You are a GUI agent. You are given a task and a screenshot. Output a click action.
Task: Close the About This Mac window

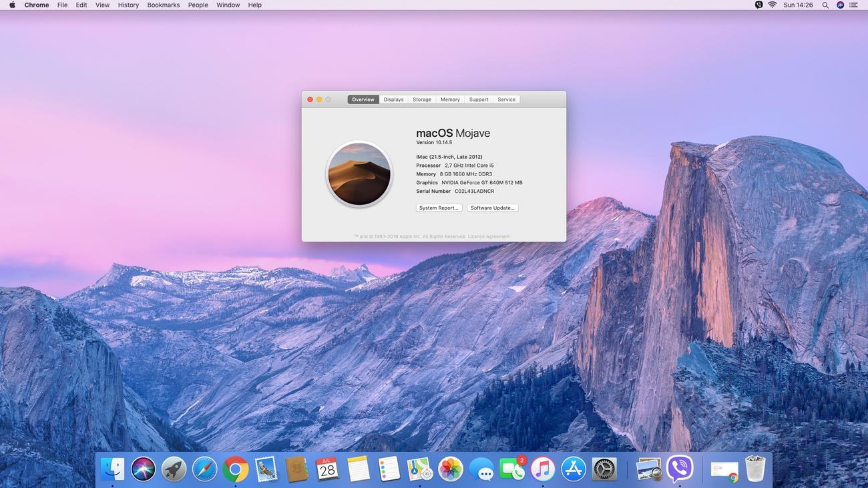click(310, 99)
